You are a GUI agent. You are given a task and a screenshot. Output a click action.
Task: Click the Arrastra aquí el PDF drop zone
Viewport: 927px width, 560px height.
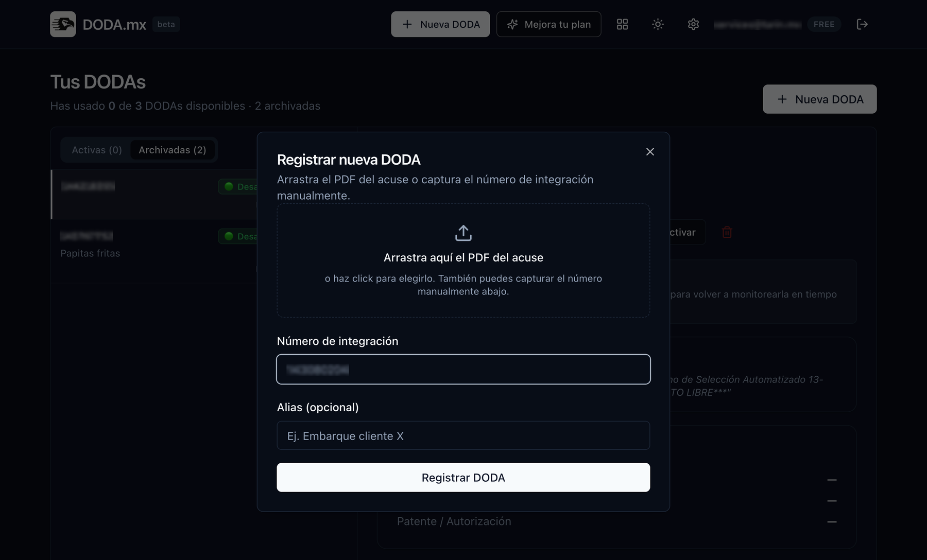(463, 260)
